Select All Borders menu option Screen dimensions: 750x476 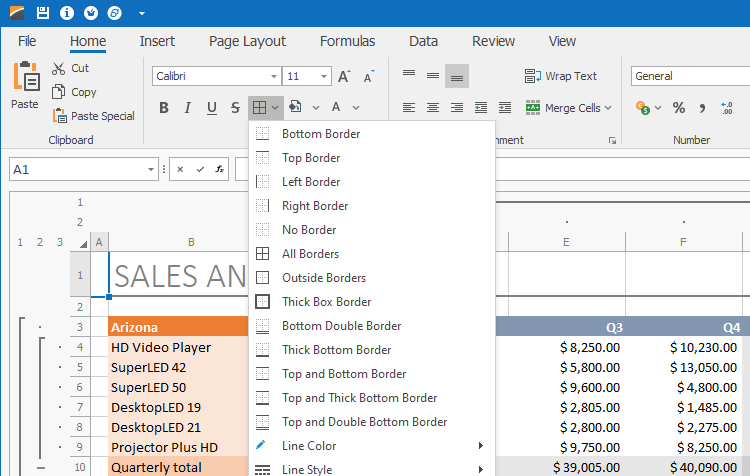tap(310, 254)
